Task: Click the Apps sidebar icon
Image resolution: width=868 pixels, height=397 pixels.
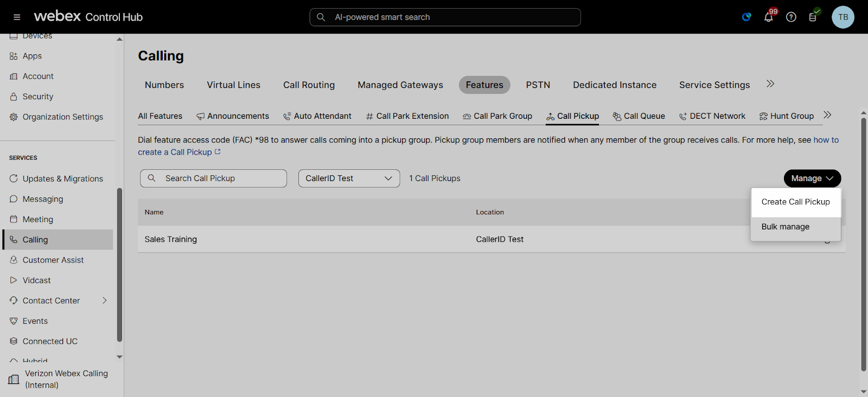Action: [14, 56]
